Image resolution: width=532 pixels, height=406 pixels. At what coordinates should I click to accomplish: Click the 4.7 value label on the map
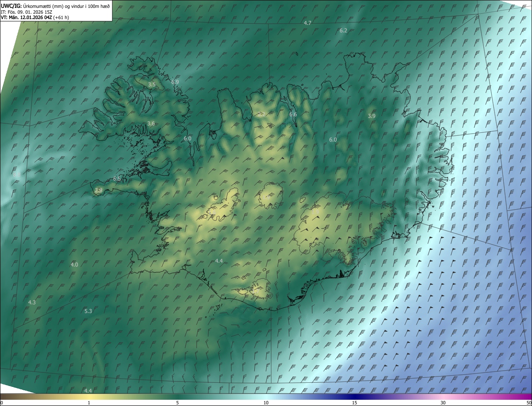tap(308, 23)
